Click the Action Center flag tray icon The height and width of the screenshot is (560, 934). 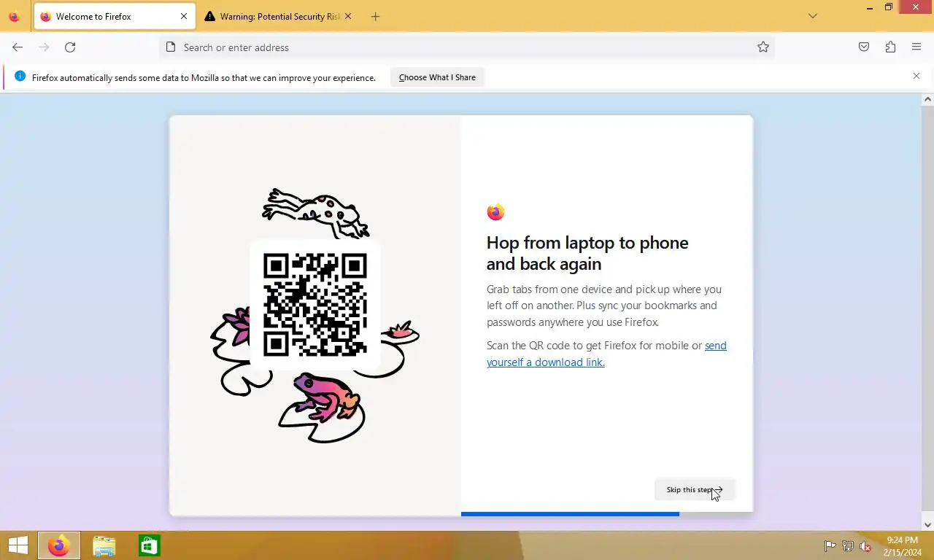pyautogui.click(x=830, y=546)
